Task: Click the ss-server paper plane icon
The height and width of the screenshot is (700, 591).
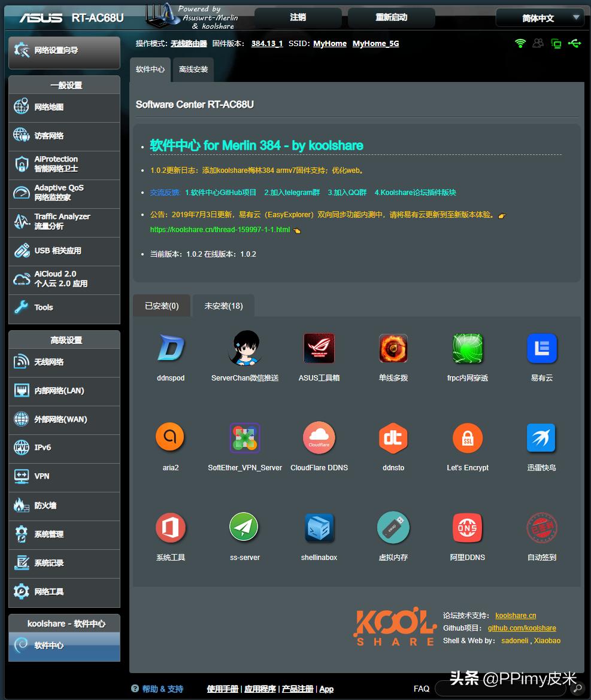Action: tap(244, 528)
